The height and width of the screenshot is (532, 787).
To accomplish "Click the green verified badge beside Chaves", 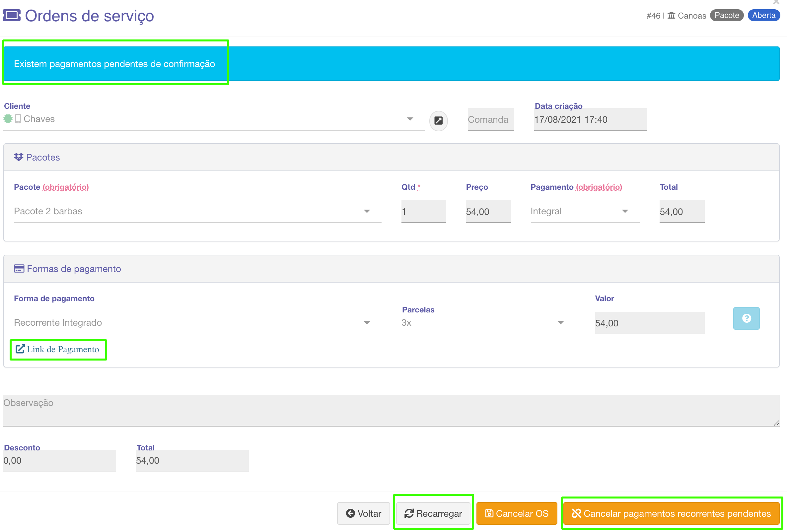I will [x=8, y=119].
